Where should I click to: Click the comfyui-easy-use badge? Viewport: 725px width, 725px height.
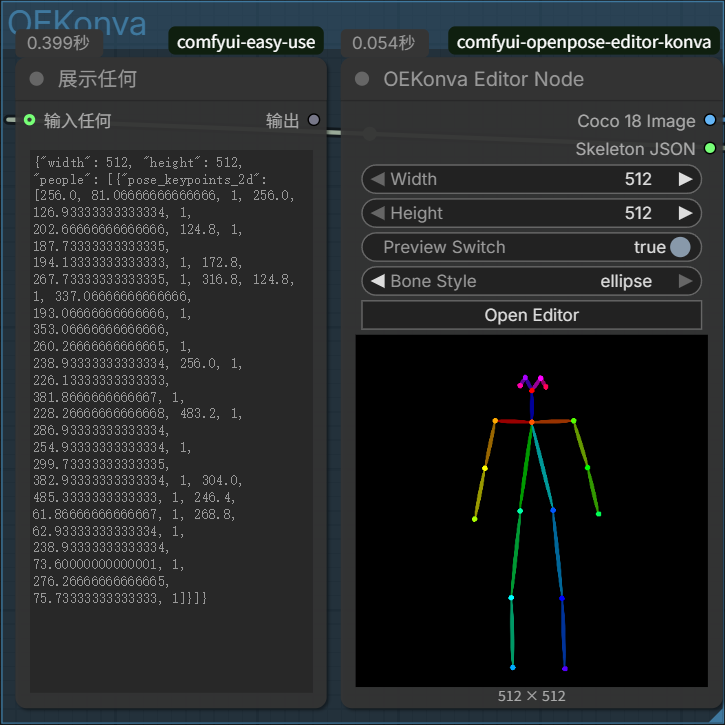click(x=246, y=42)
